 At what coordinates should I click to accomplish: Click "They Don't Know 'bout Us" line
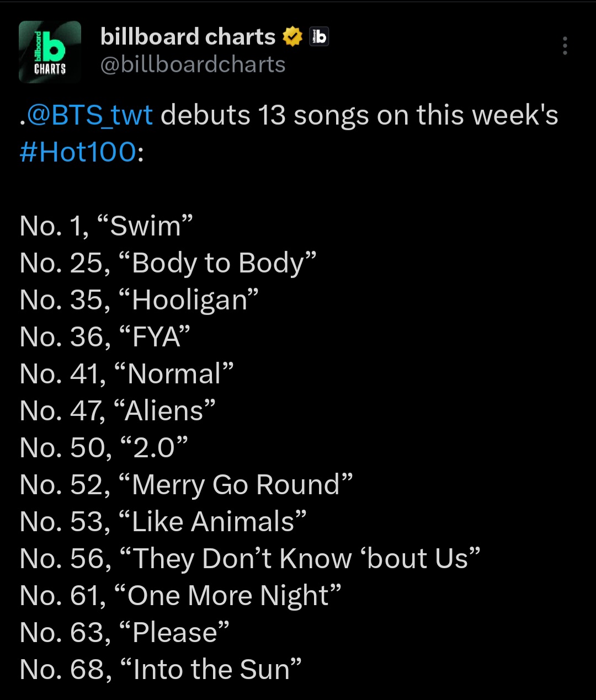[249, 559]
